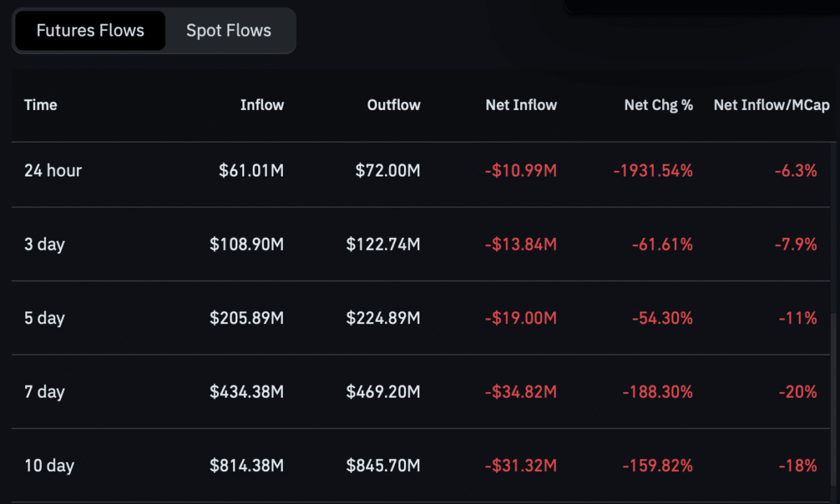Viewport: 840px width, 504px height.
Task: Click the Outflow column header
Action: pyautogui.click(x=393, y=105)
